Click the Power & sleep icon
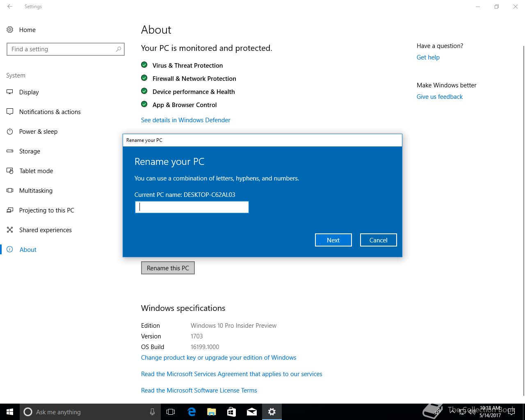This screenshot has width=525, height=420. click(x=10, y=131)
